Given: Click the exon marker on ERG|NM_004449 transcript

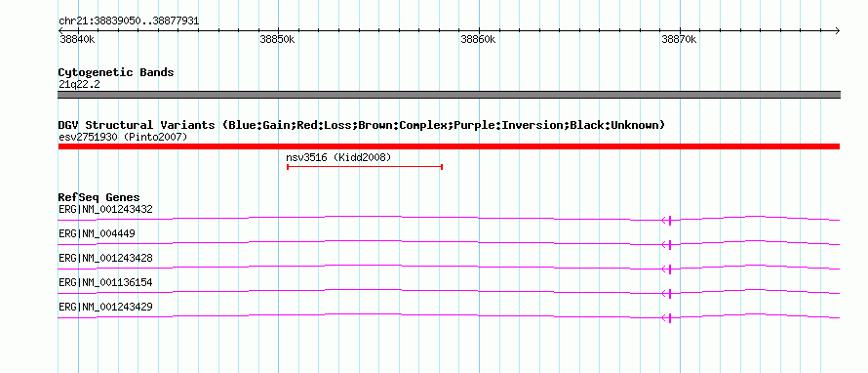Looking at the screenshot, I should point(670,244).
